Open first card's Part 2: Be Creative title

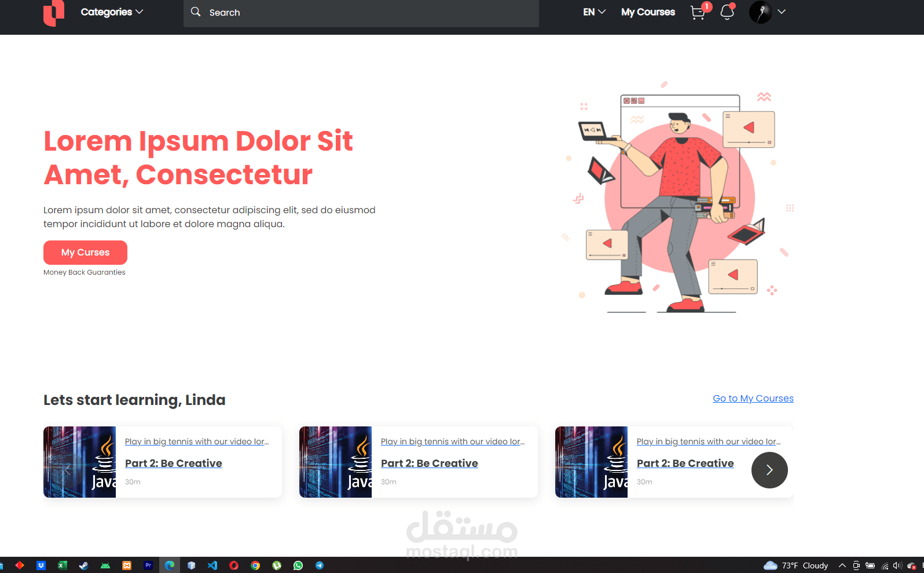click(x=174, y=463)
